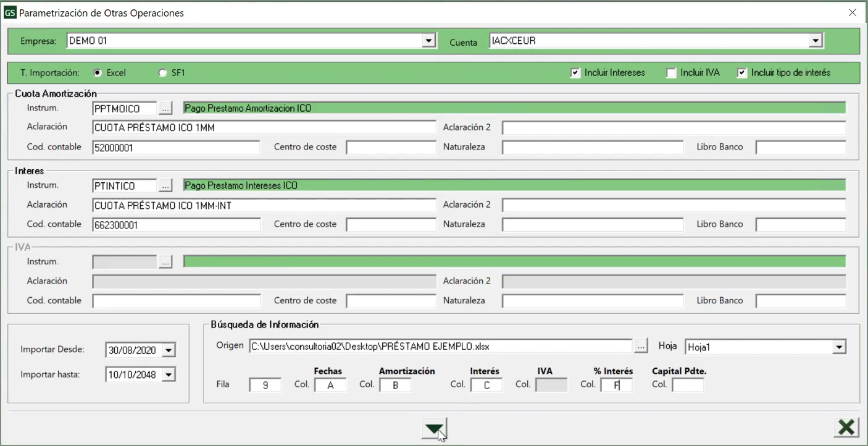Click the % Interés column field F
The image size is (868, 446).
click(x=616, y=385)
